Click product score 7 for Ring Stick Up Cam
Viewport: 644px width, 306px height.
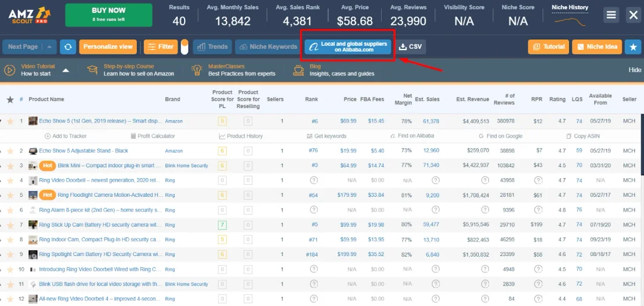pyautogui.click(x=222, y=225)
